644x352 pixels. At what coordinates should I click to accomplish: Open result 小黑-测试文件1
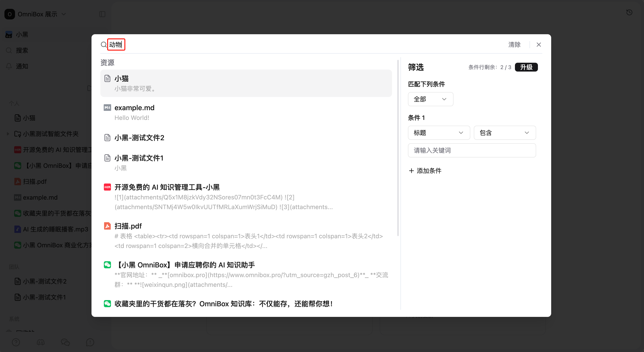246,163
